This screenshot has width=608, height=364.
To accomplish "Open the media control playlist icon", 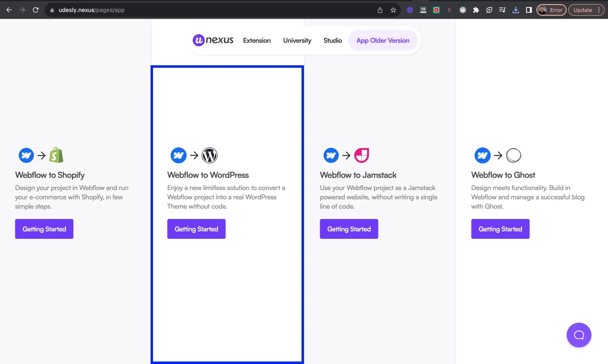I will tap(503, 10).
